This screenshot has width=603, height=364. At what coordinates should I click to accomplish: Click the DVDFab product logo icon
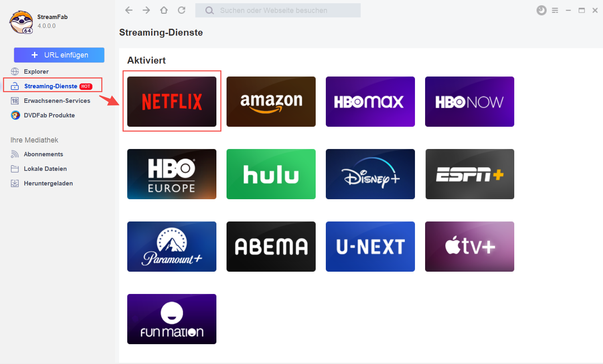point(15,115)
